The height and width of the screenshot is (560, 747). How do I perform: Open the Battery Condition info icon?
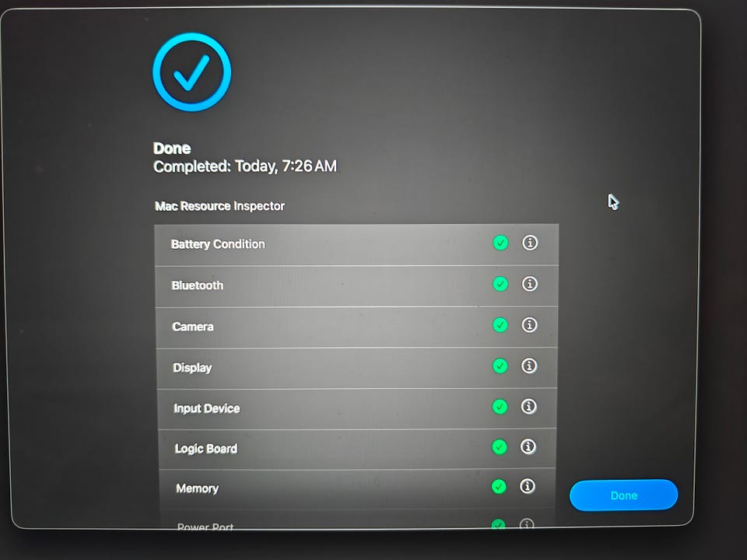(x=530, y=243)
